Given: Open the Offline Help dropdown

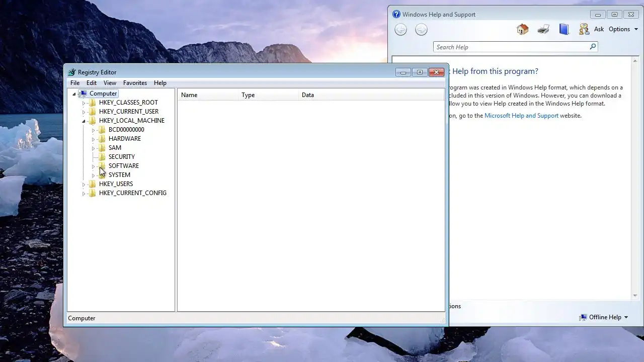Looking at the screenshot, I should click(x=604, y=317).
